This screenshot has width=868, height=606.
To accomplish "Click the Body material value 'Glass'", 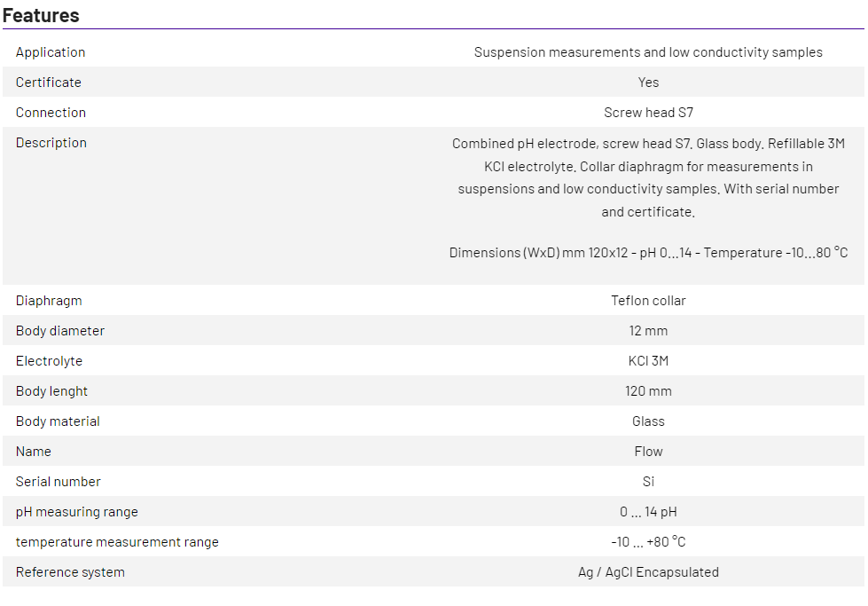I will tap(648, 421).
